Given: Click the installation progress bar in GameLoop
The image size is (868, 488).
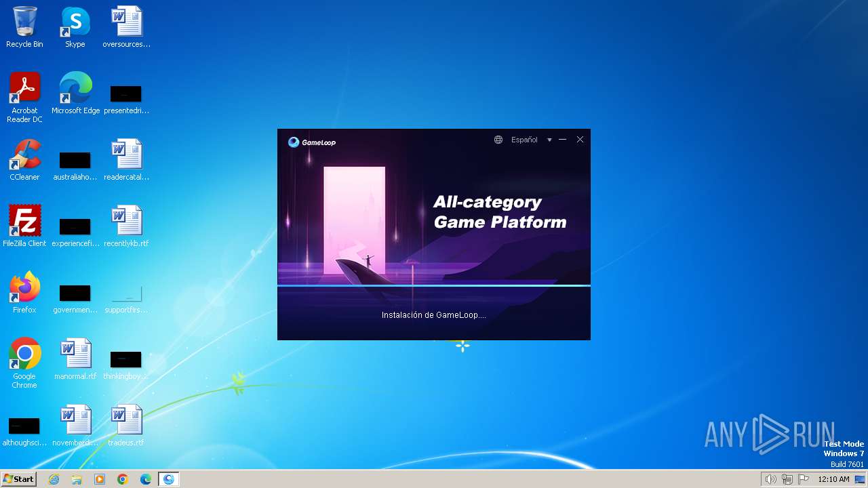Looking at the screenshot, I should pos(434,286).
